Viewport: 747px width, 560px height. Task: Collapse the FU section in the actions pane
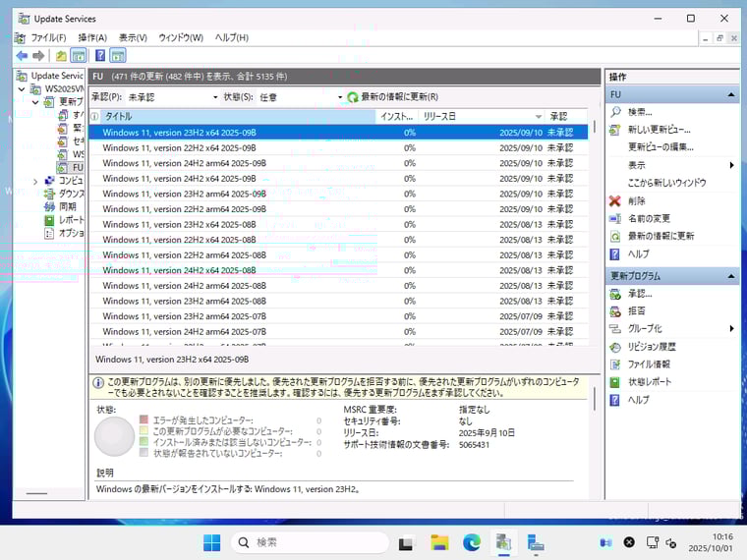(x=731, y=95)
